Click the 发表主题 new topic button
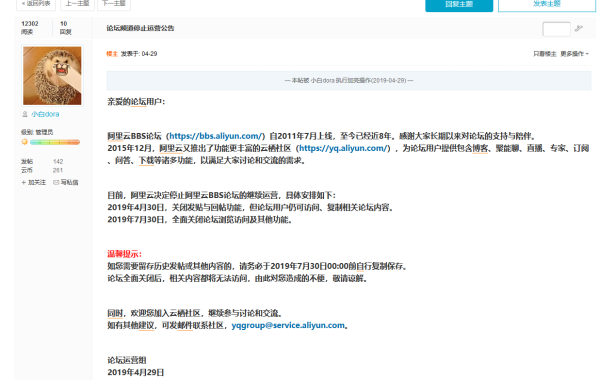This screenshot has width=616, height=380. click(x=546, y=5)
